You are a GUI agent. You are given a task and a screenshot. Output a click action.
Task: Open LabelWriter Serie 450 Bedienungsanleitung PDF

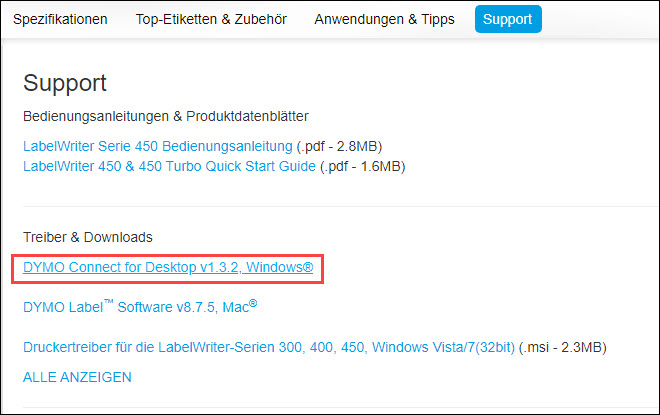pos(158,146)
